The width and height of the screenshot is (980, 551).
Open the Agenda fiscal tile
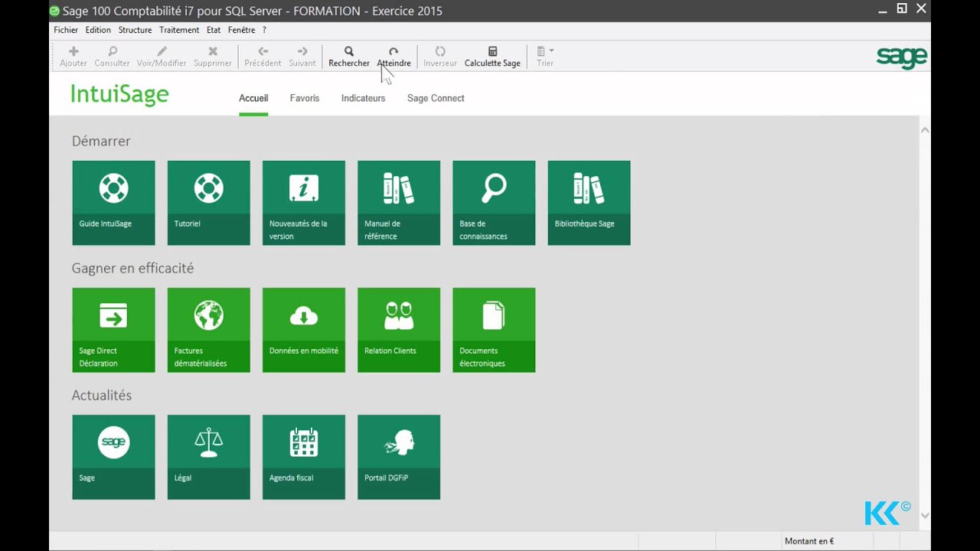[304, 457]
